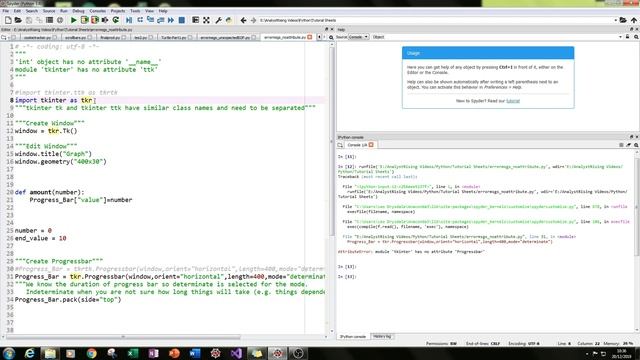Run selection or current line icon
The image size is (640, 360).
click(x=105, y=20)
